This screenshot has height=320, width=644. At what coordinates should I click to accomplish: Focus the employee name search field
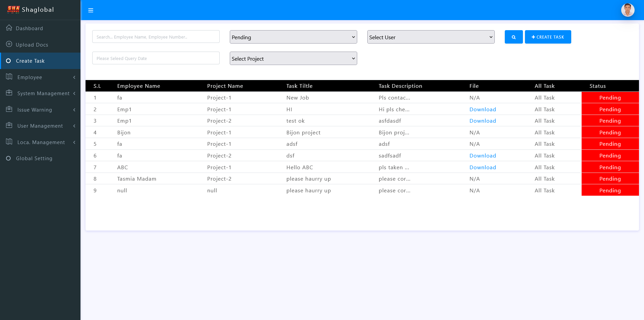click(156, 37)
